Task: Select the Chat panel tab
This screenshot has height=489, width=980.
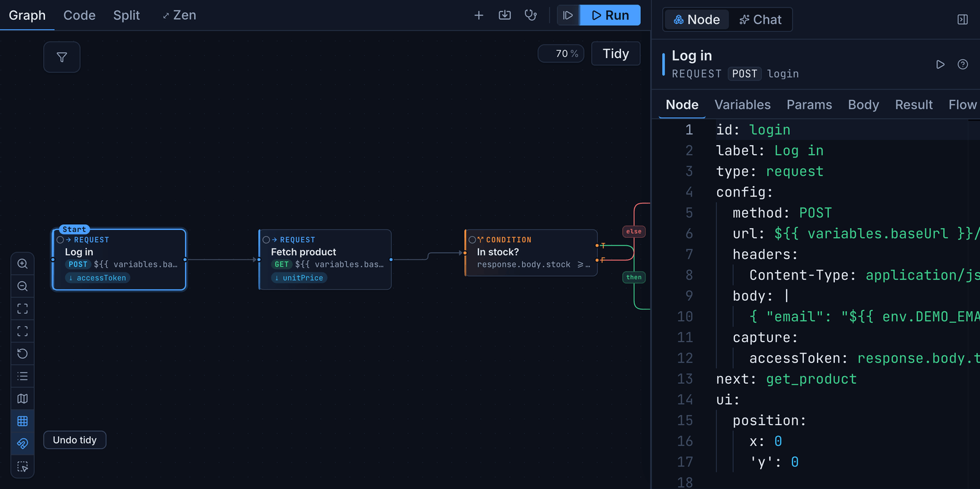Action: pyautogui.click(x=760, y=19)
